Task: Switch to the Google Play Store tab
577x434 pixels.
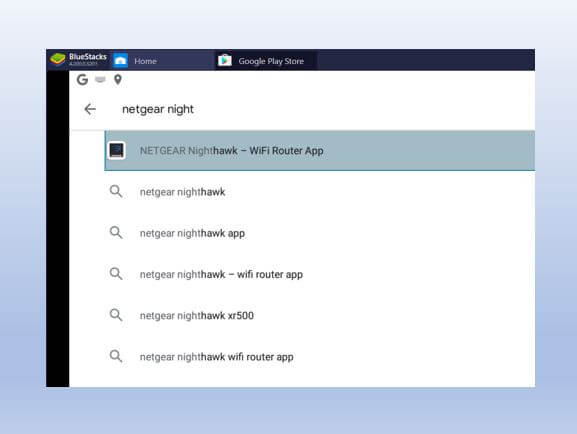Action: (266, 60)
